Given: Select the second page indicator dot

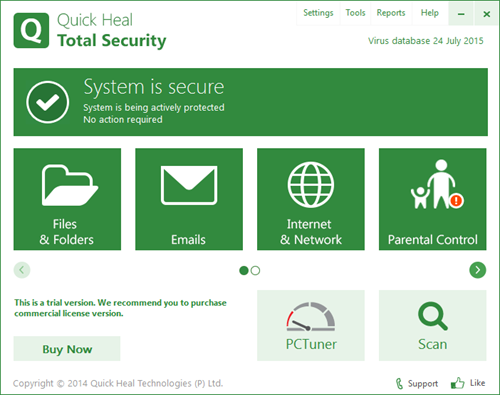Looking at the screenshot, I should pos(255,270).
